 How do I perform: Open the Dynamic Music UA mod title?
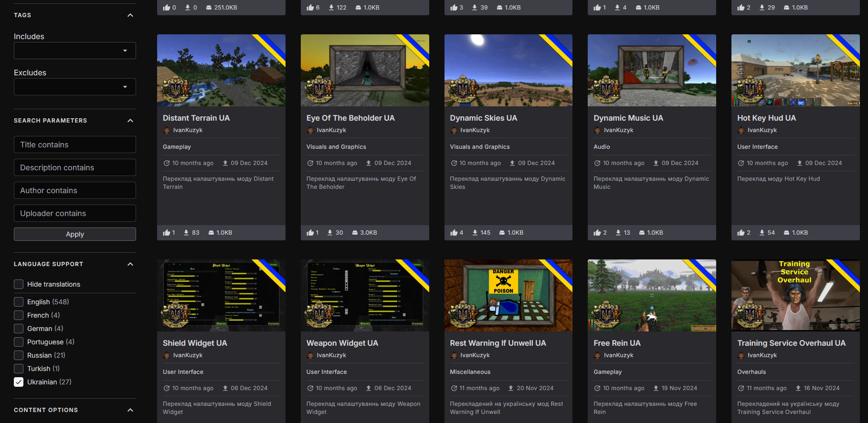628,118
